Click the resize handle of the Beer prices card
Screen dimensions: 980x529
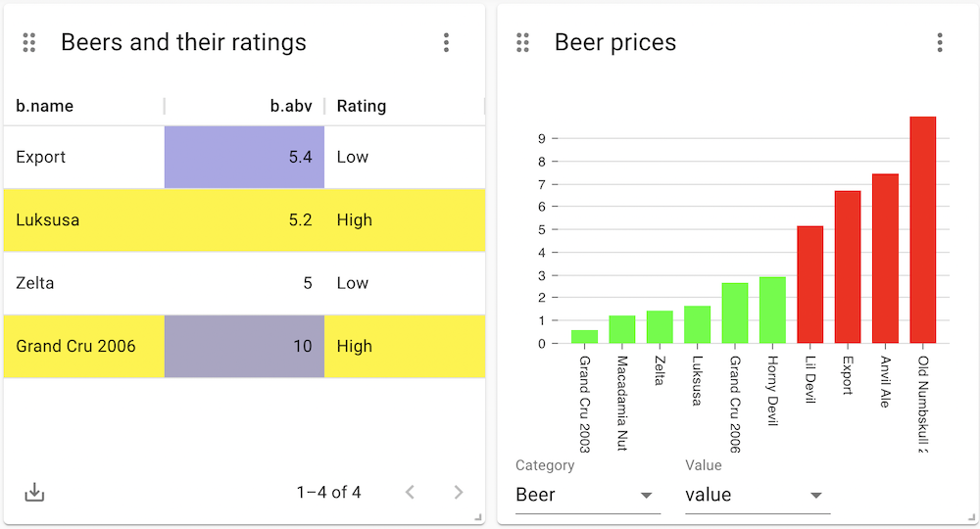(x=971, y=517)
